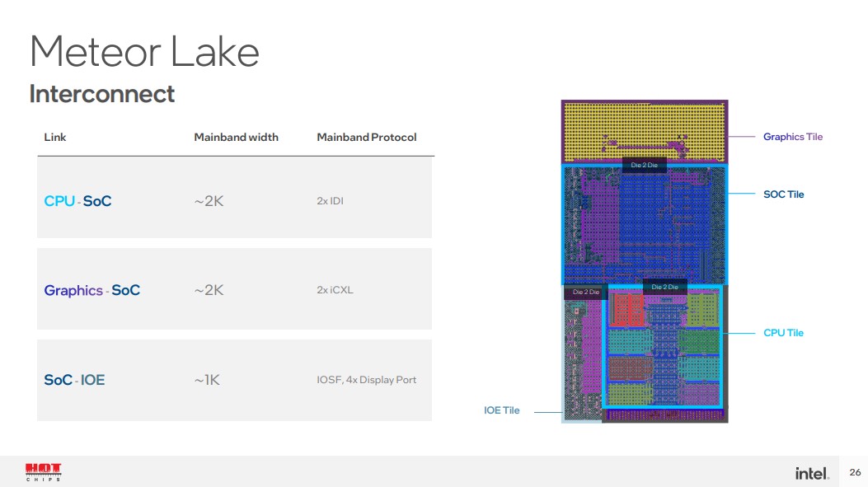Select the CPU - SoC link label
868x487 pixels.
point(77,201)
